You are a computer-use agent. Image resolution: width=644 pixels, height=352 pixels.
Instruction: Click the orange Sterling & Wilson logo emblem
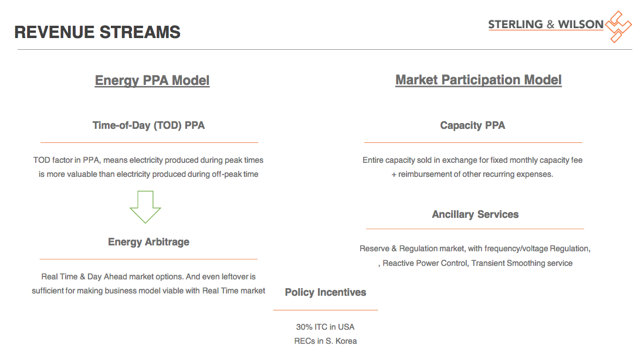[618, 26]
